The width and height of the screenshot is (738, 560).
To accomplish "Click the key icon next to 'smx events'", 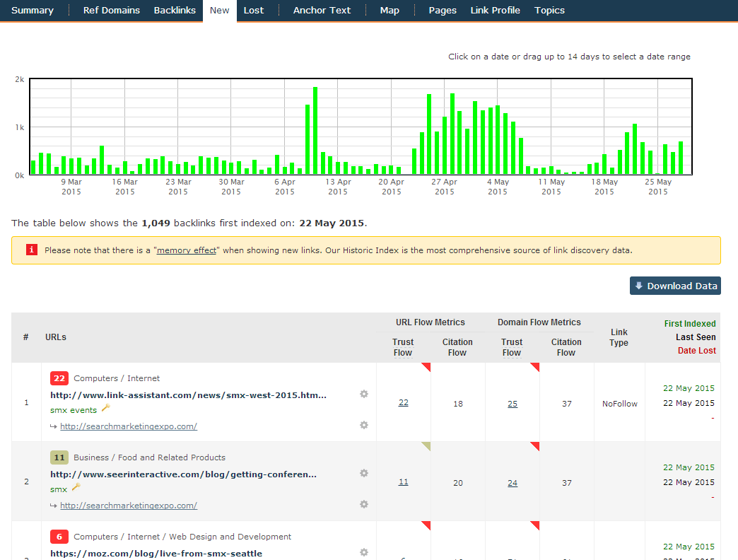I will tap(106, 409).
